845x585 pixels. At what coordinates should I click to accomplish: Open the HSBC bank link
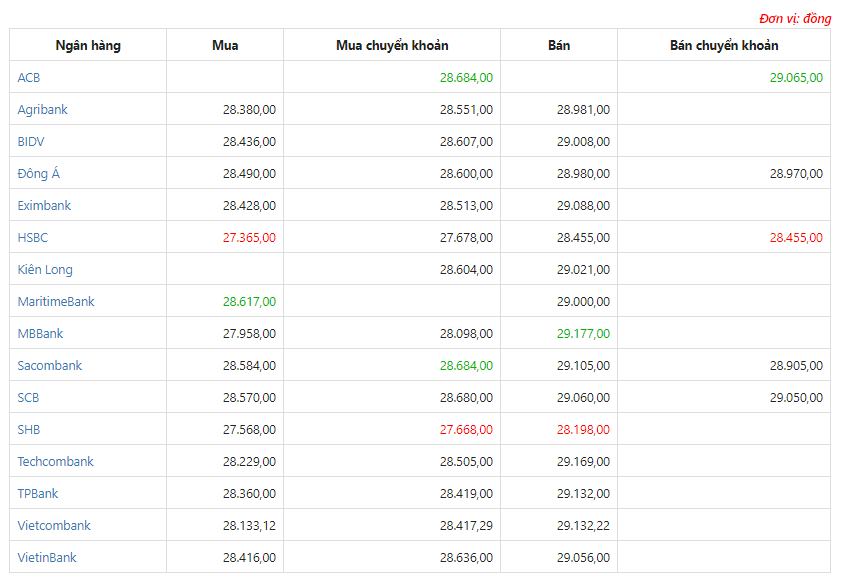[x=33, y=238]
